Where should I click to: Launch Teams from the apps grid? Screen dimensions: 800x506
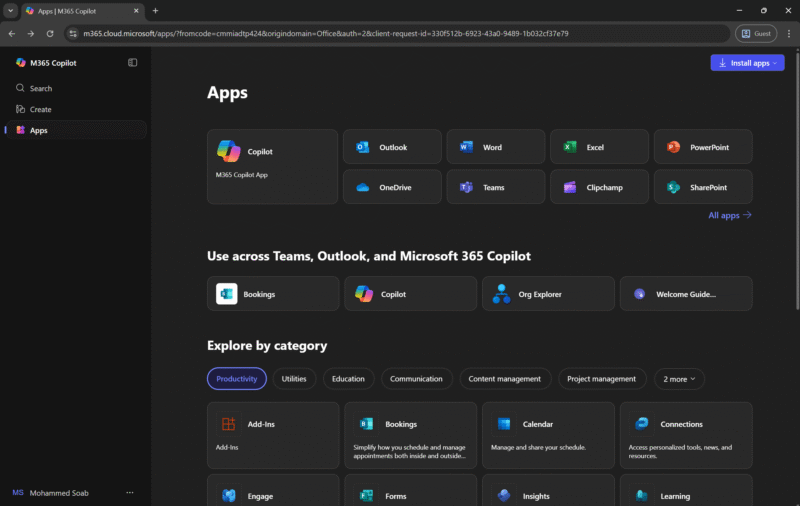click(x=495, y=187)
